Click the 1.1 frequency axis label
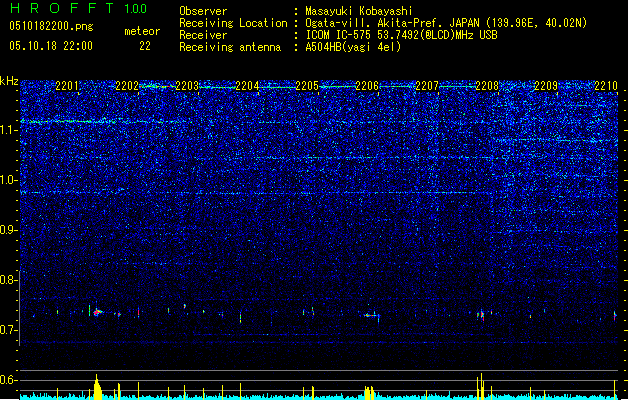Viewport: 629px width, 400px height. point(9,130)
